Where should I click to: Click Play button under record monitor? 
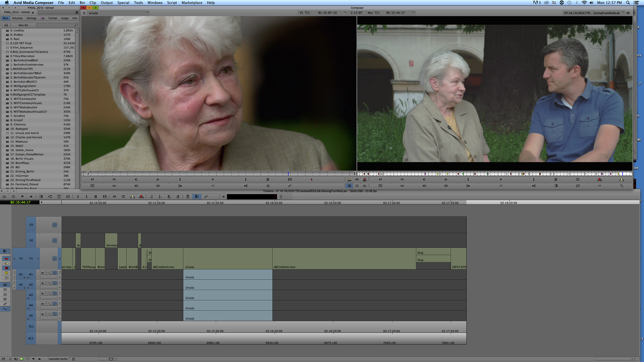(x=501, y=179)
